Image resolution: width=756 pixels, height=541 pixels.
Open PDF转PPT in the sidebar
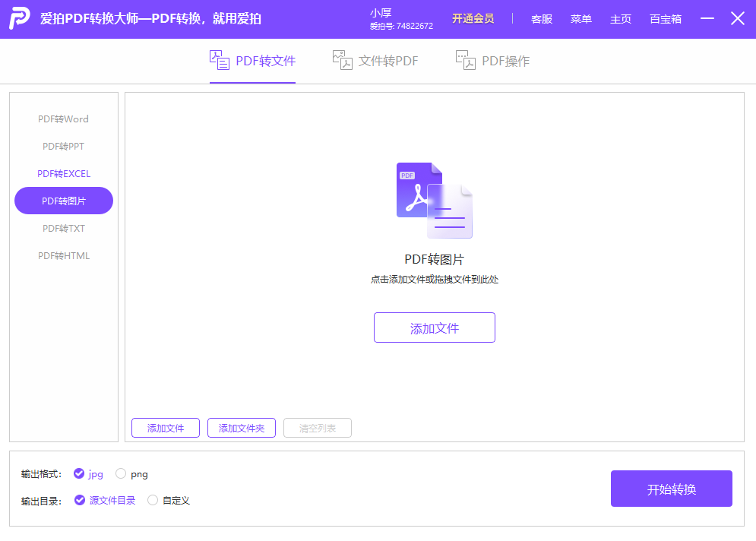[63, 146]
